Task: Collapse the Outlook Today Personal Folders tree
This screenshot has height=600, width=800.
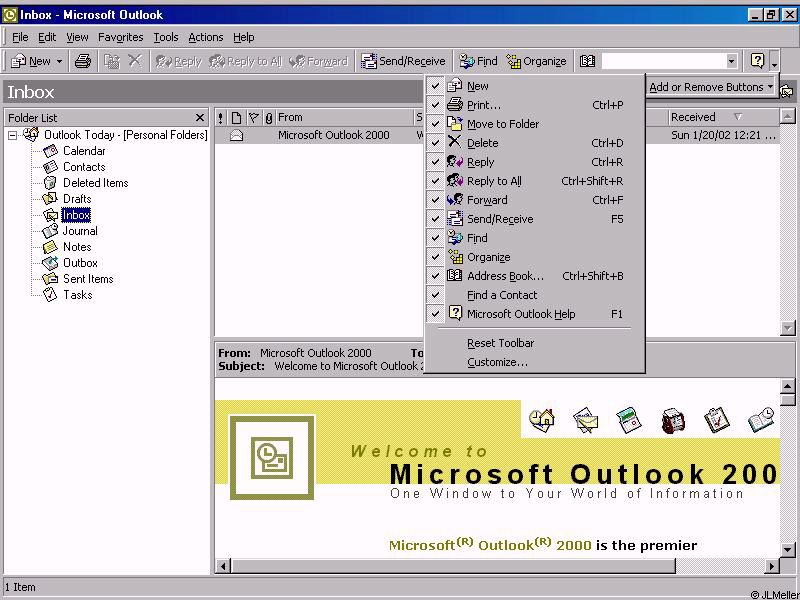Action: tap(12, 135)
